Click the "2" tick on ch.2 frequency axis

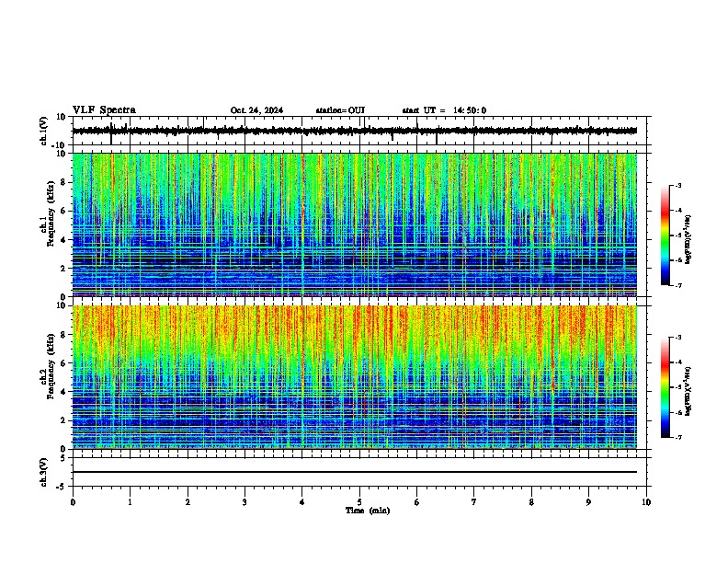(x=64, y=420)
